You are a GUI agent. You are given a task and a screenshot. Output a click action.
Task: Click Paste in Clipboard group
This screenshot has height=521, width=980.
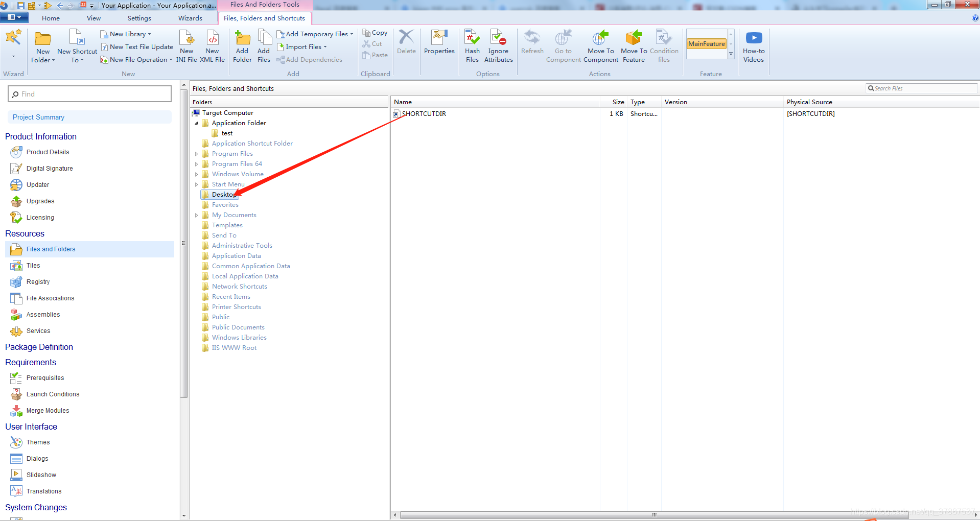375,55
